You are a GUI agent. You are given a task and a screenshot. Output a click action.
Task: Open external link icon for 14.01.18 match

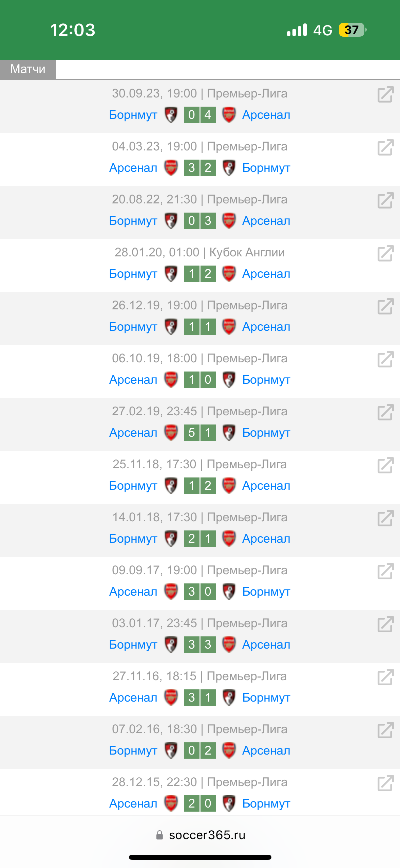(385, 518)
